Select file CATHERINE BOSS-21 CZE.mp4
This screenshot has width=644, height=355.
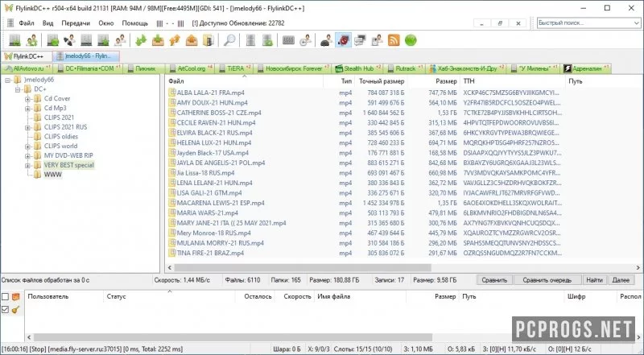point(219,113)
